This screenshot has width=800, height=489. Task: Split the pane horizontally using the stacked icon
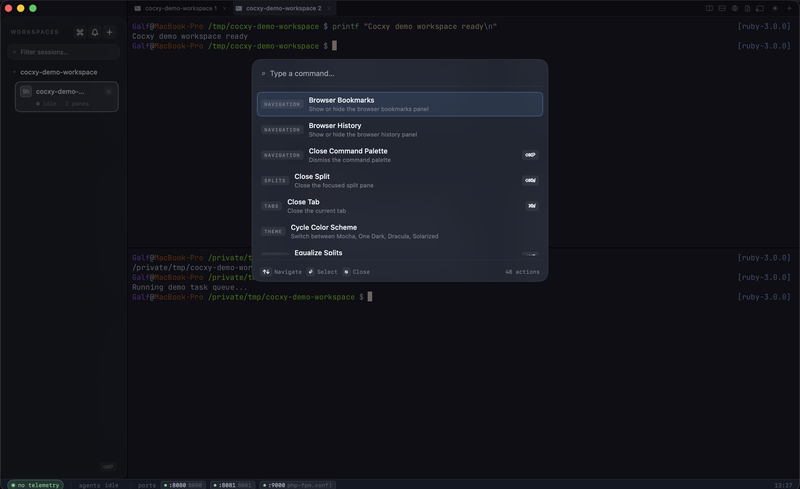tap(722, 8)
